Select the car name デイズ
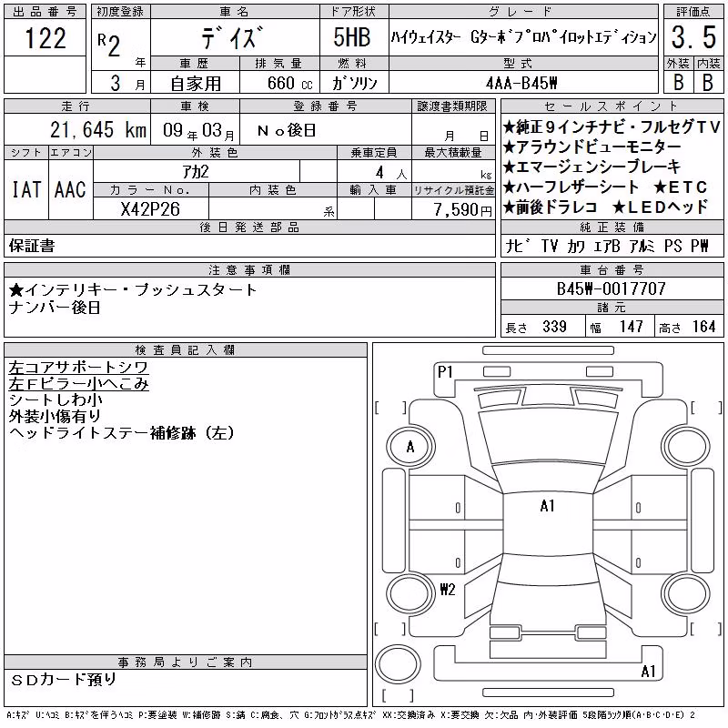Screen dimensions: 728x728 (233, 37)
